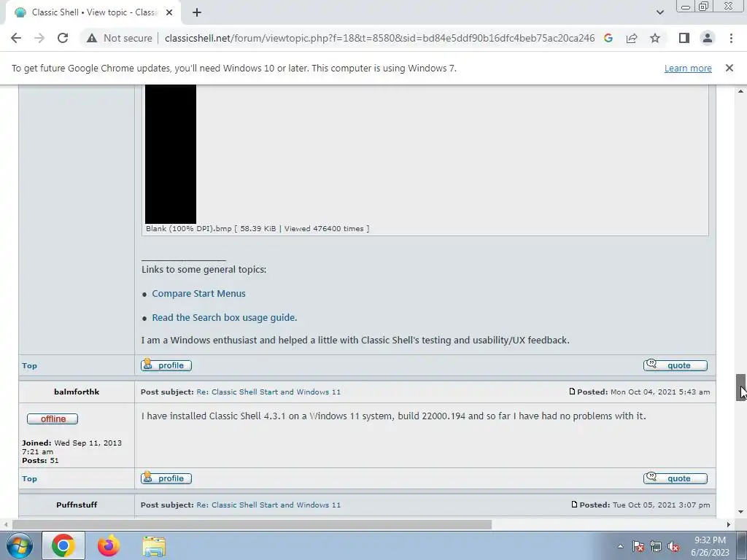Expand the tab search dropdown
Viewport: 747px width, 560px height.
tap(659, 13)
